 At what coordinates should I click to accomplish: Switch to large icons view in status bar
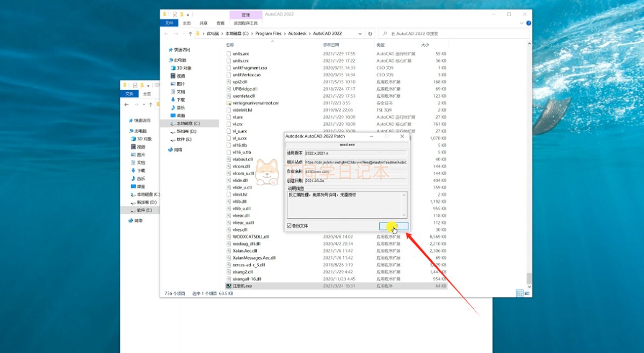coord(527,293)
